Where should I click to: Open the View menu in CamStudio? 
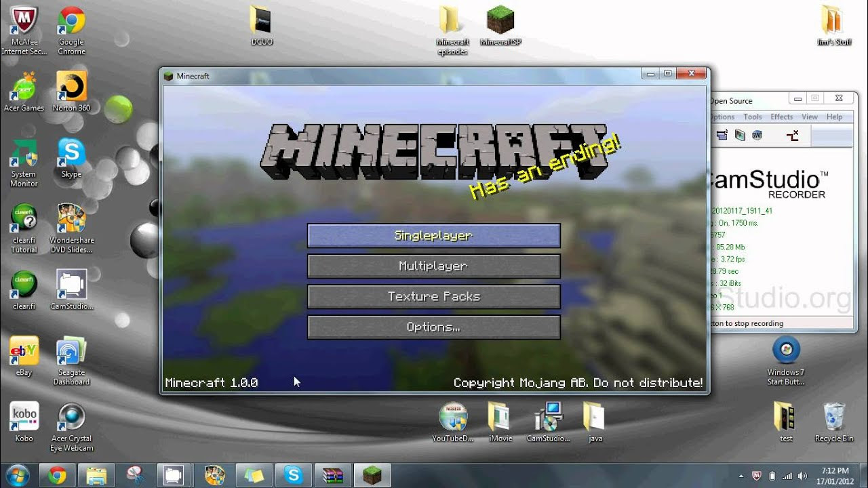coord(810,117)
